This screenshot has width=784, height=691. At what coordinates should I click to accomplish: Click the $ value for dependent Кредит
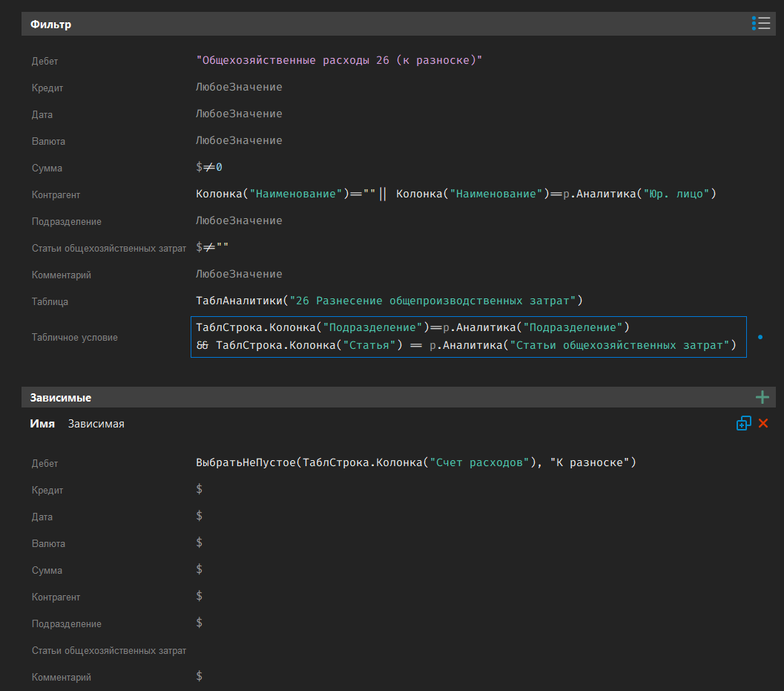[x=197, y=489]
